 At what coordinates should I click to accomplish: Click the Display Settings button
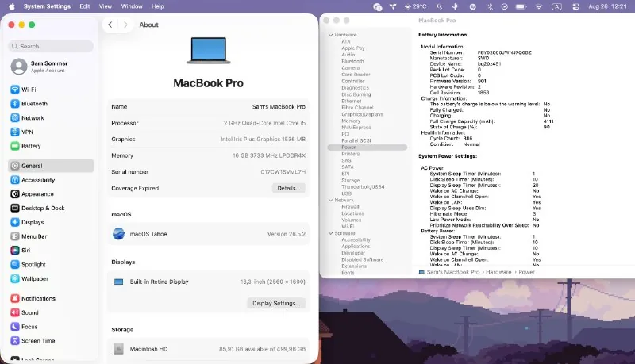click(x=276, y=303)
